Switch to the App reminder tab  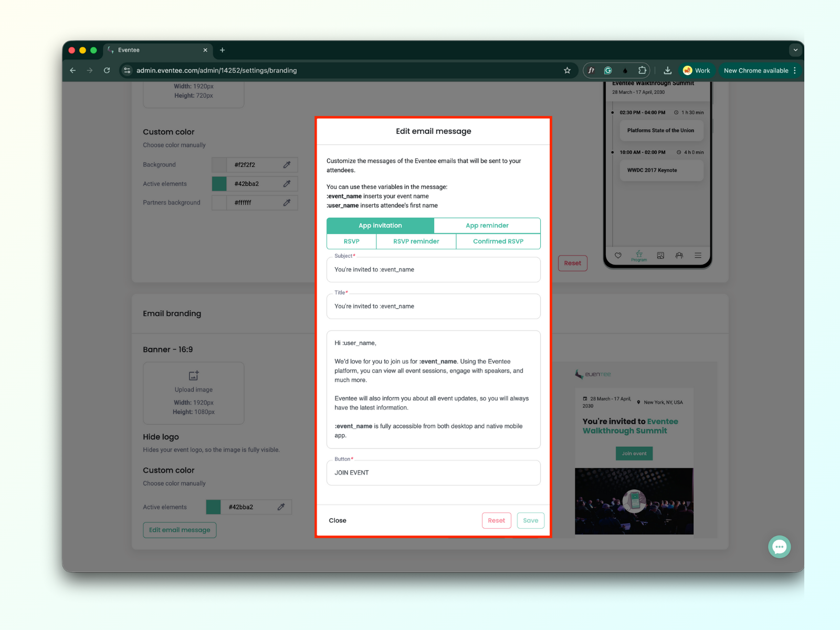(487, 226)
